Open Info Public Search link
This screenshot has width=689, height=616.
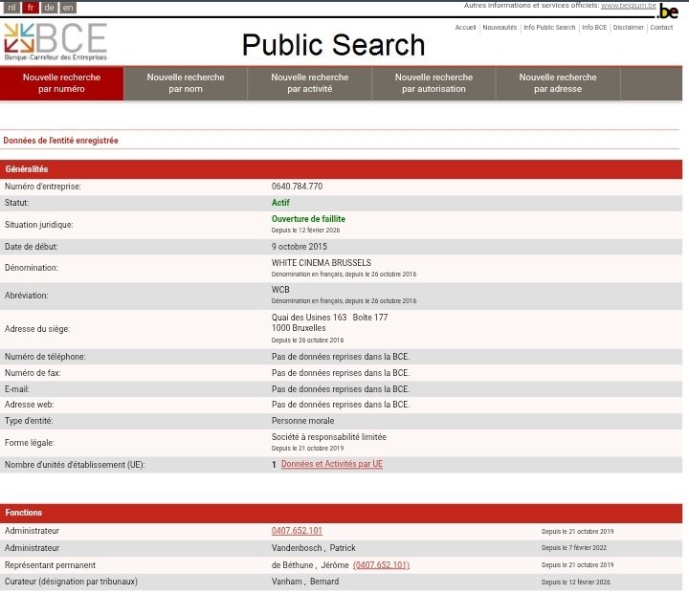[549, 28]
